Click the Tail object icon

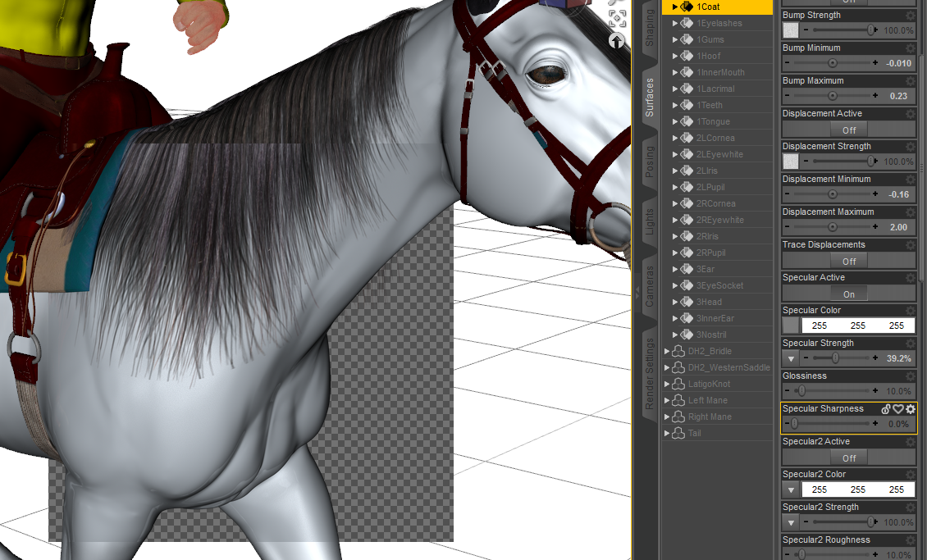(678, 433)
